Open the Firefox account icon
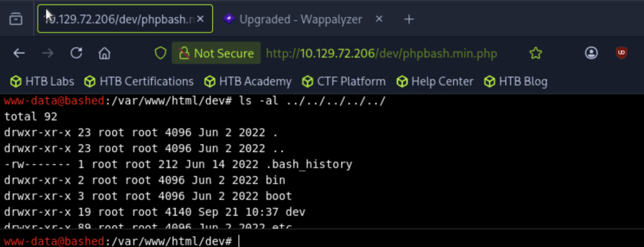The image size is (644, 247). tap(591, 53)
